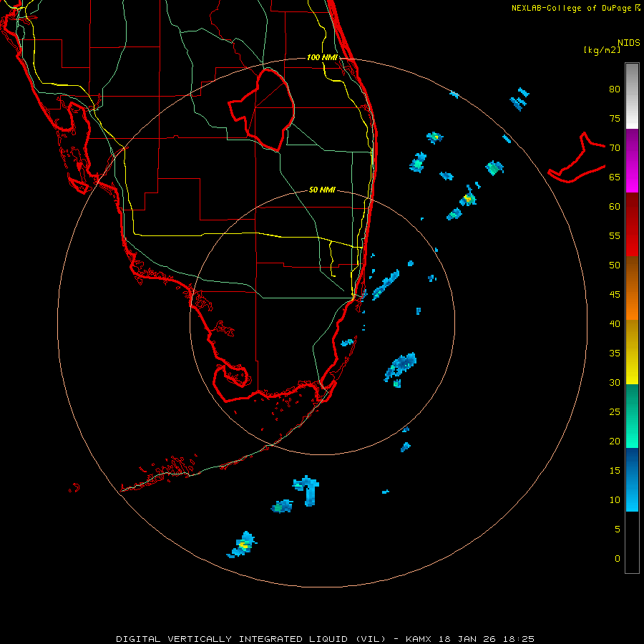The height and width of the screenshot is (644, 644).
Task: Select the 0 label at the scale bottom
Action: tap(618, 559)
